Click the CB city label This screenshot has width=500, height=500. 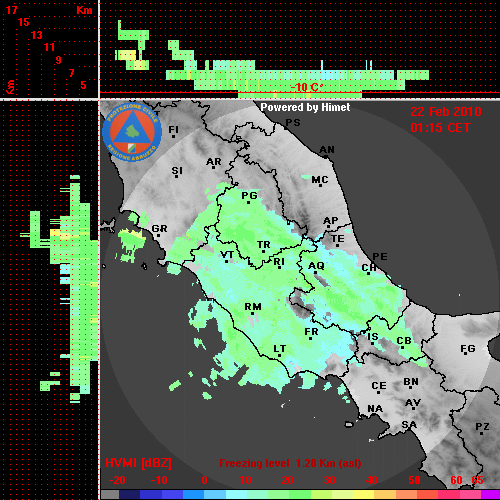click(404, 341)
